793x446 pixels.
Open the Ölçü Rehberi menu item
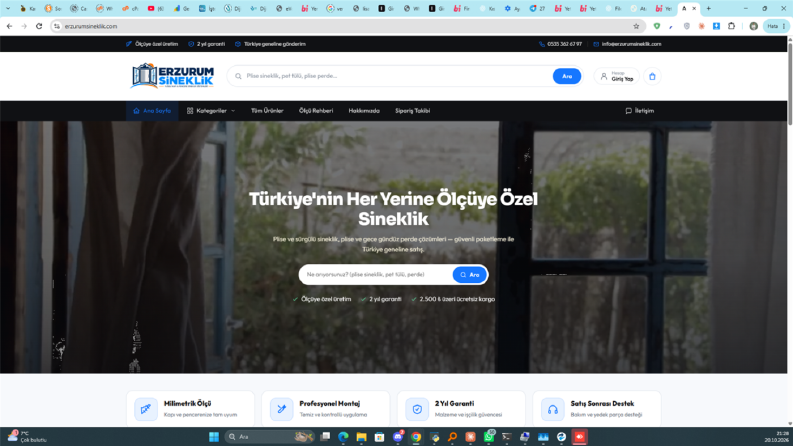[x=316, y=111]
